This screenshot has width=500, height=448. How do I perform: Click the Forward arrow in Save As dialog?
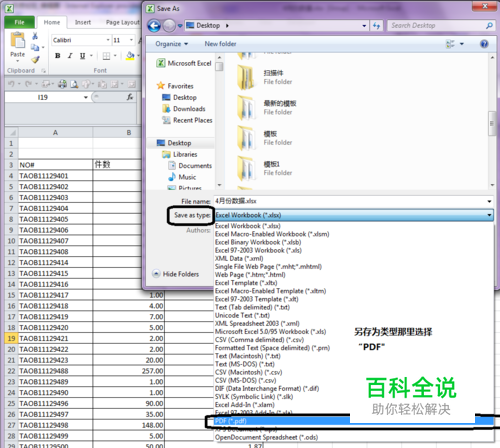pyautogui.click(x=169, y=26)
